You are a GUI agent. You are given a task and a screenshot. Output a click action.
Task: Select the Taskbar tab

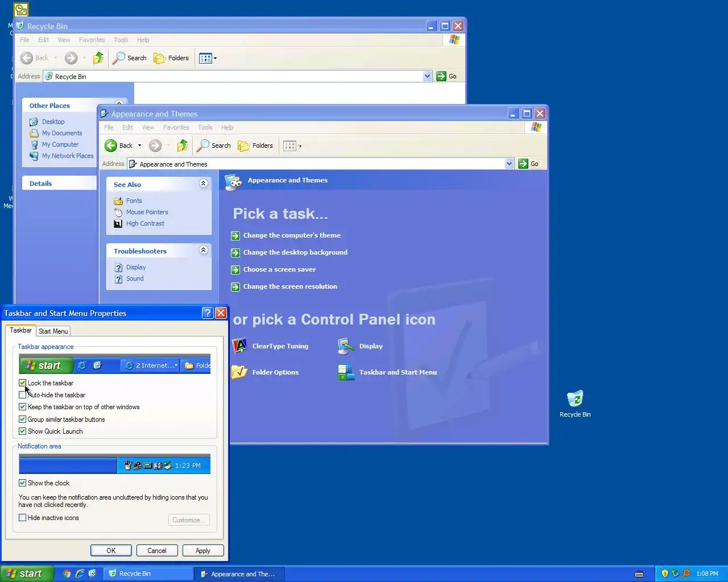[21, 330]
